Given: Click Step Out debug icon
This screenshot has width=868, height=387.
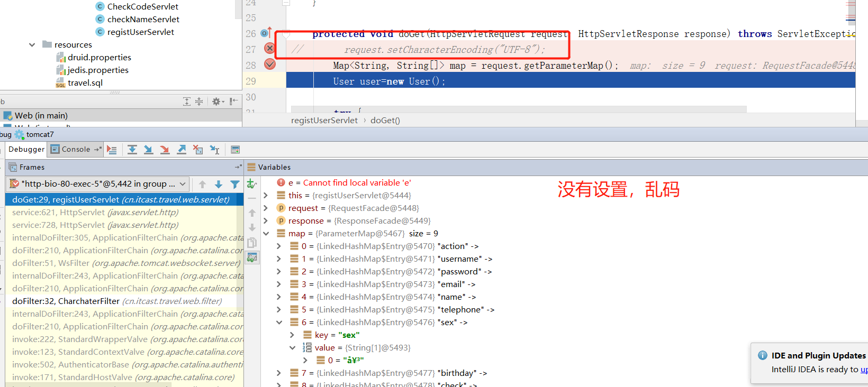Looking at the screenshot, I should (x=182, y=150).
